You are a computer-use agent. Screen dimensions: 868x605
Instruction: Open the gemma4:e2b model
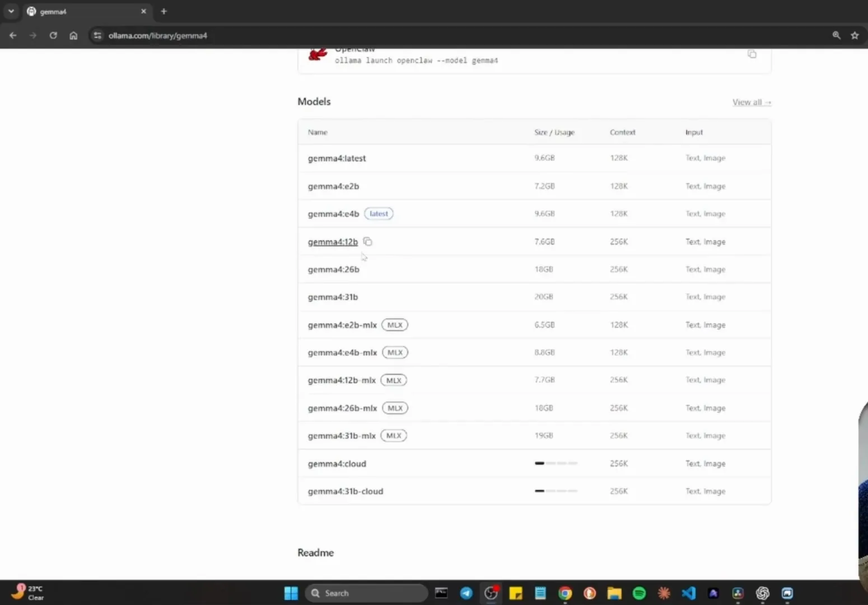pos(333,186)
